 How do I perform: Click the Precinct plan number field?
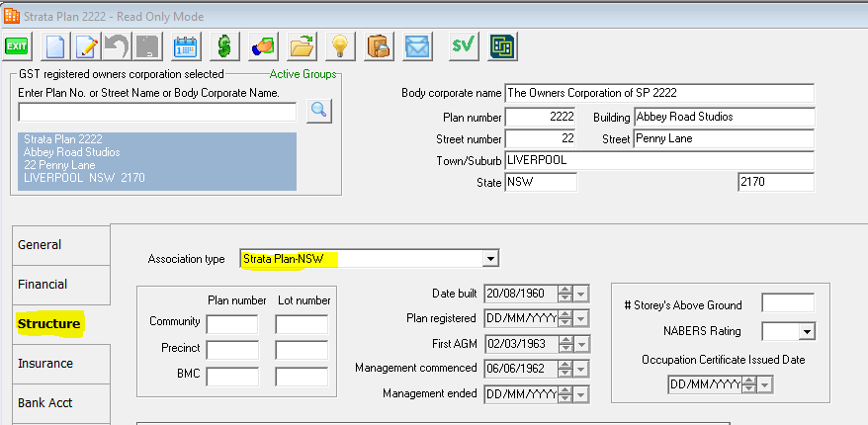click(x=232, y=350)
